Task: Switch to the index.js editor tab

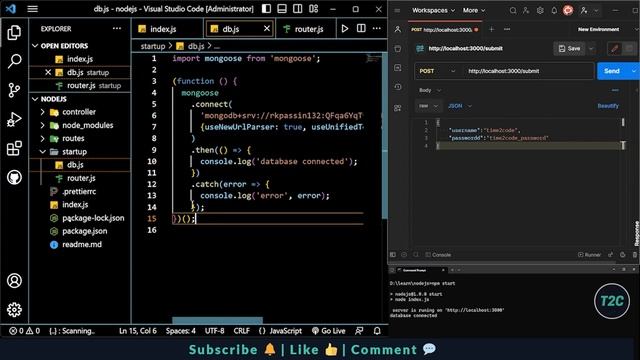Action: coord(163,29)
